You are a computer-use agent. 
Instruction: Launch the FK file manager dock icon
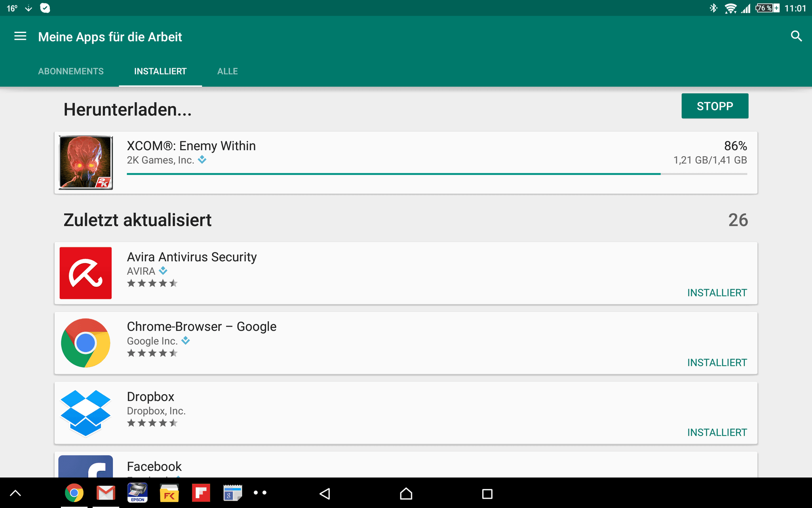(x=169, y=493)
